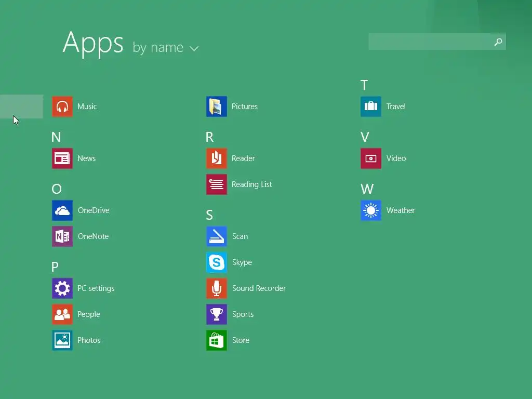532x399 pixels.
Task: Click the 'Scan' label text
Action: pos(240,236)
